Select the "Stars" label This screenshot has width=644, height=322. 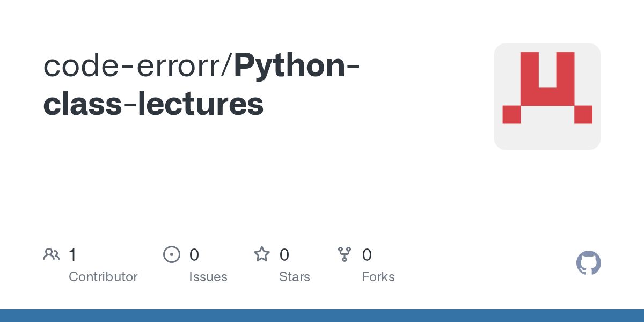coord(295,277)
